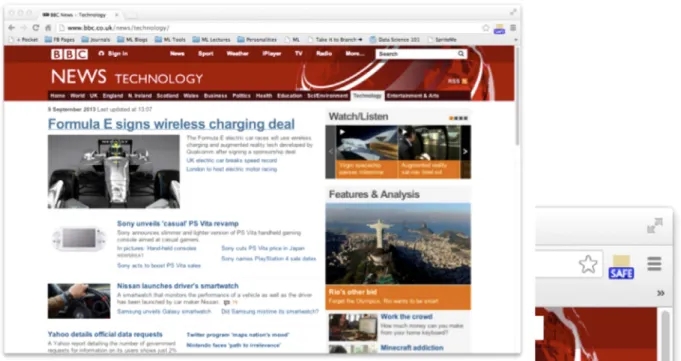Select the BBC News - Technology browser tab
The width and height of the screenshot is (681, 361).
[77, 15]
